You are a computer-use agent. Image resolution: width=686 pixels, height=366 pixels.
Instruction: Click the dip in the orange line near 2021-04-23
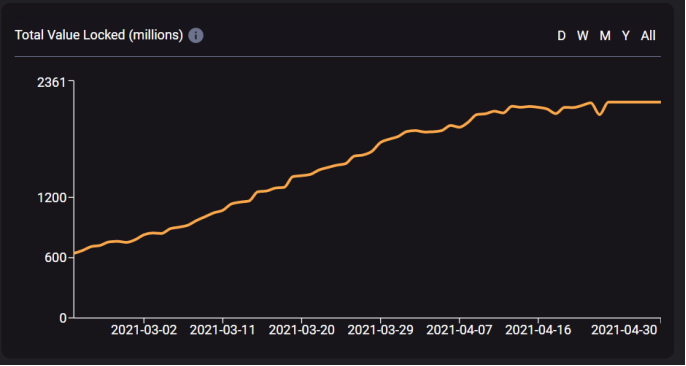pos(600,115)
